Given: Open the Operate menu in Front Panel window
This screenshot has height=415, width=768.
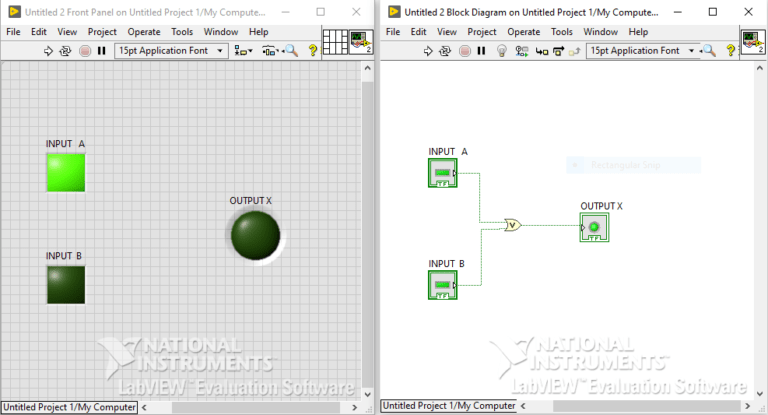Looking at the screenshot, I should [144, 32].
